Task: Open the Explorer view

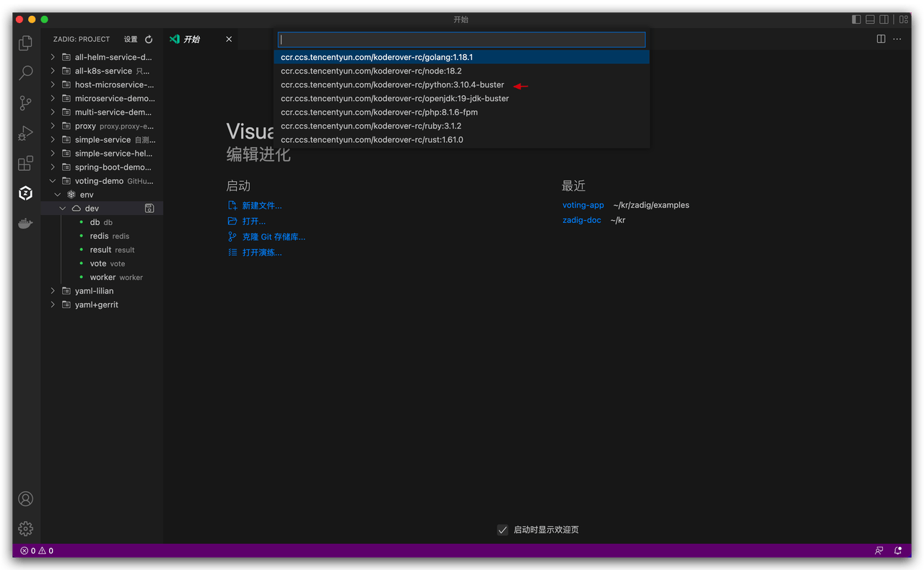Action: (25, 43)
